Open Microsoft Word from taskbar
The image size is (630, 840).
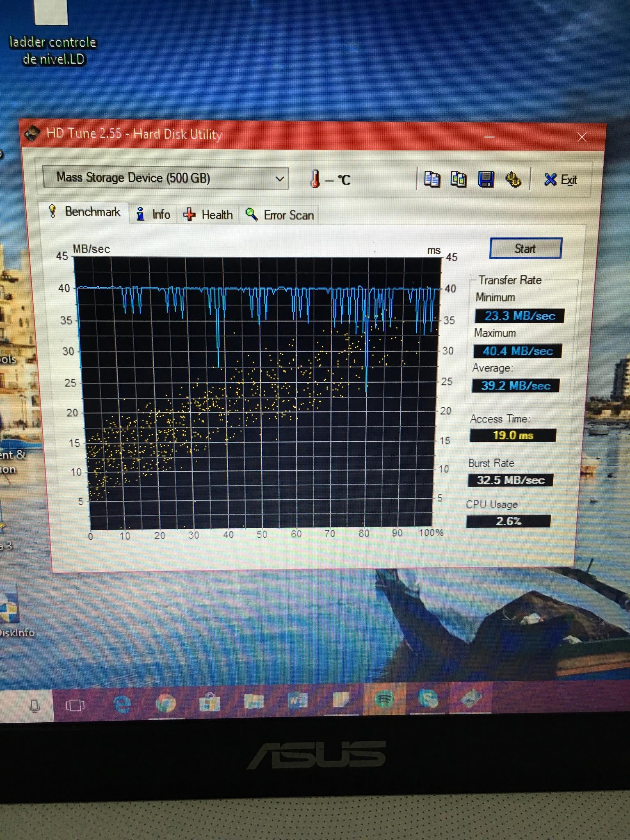[298, 701]
